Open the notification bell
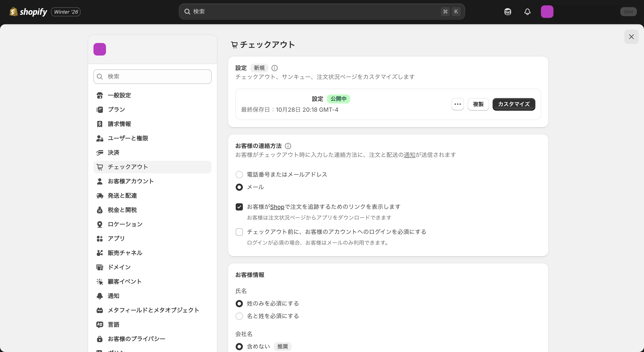 tap(527, 11)
